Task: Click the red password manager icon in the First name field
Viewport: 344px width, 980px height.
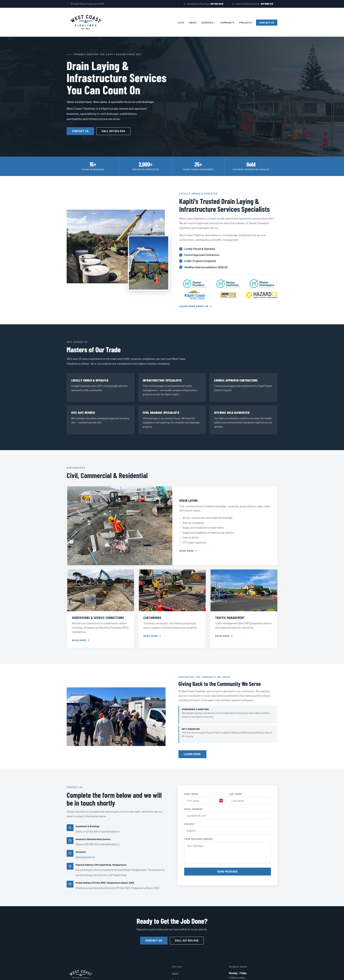Action: [221, 801]
